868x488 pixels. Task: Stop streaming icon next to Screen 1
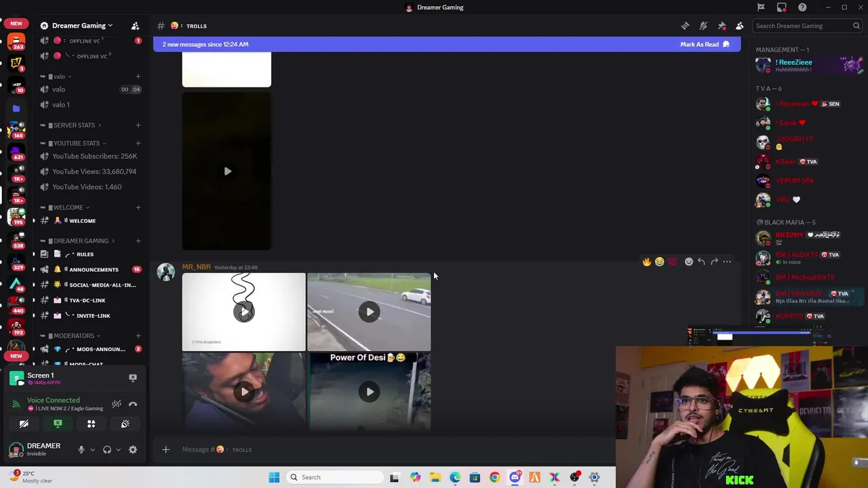pyautogui.click(x=133, y=378)
